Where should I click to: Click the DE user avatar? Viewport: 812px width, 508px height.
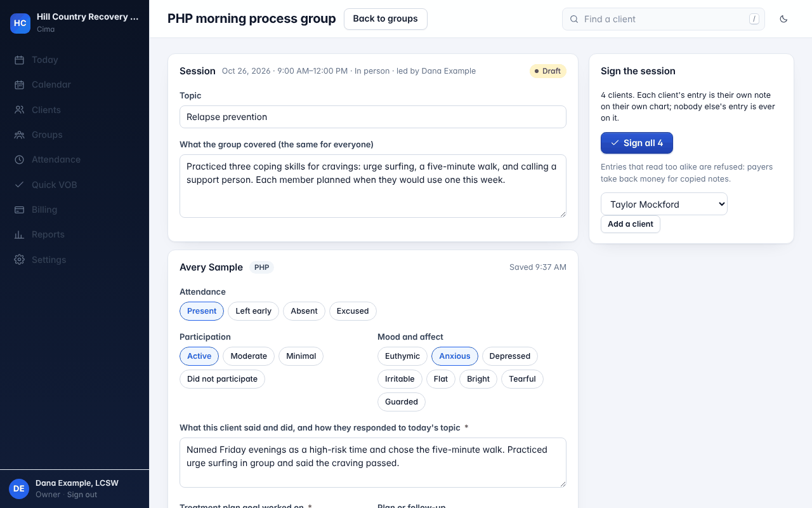(19, 488)
